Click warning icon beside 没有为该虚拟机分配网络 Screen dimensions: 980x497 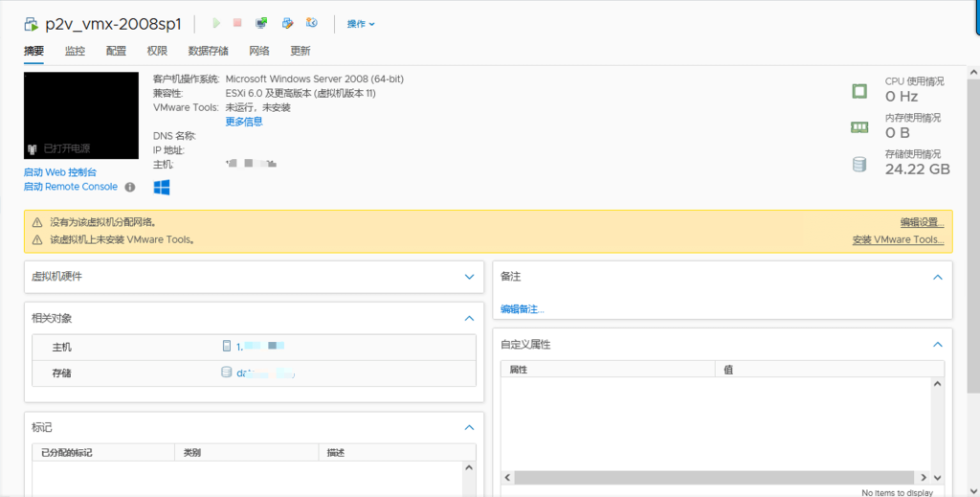tap(37, 222)
